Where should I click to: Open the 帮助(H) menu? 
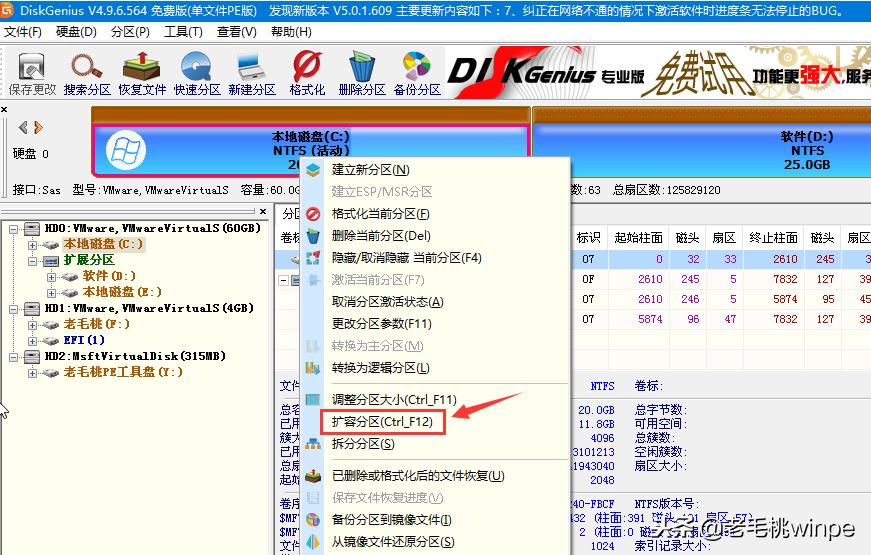[x=291, y=32]
